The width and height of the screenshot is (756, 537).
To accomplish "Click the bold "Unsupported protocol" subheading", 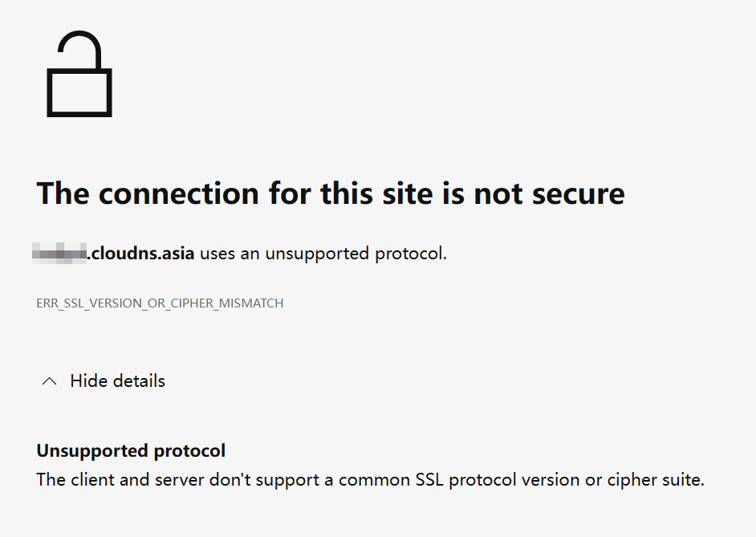I will [131, 451].
